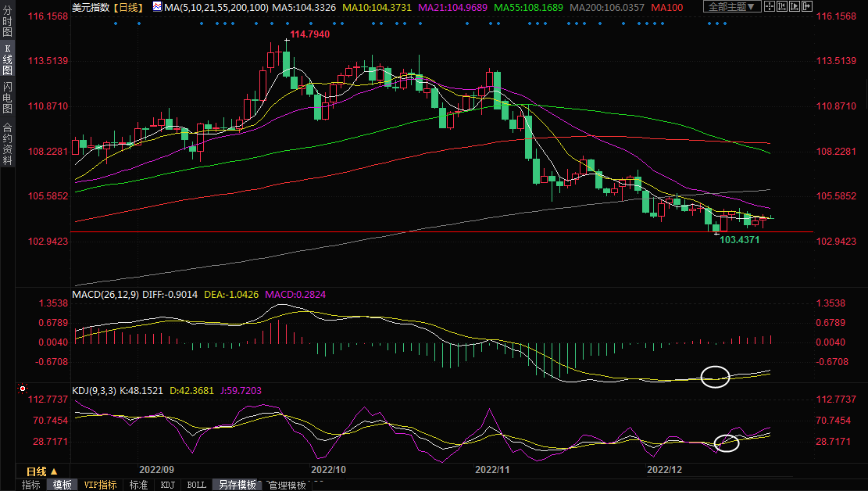This screenshot has width=868, height=491.
Task: Click the MACD(26,12,9) indicator label
Action: [104, 294]
